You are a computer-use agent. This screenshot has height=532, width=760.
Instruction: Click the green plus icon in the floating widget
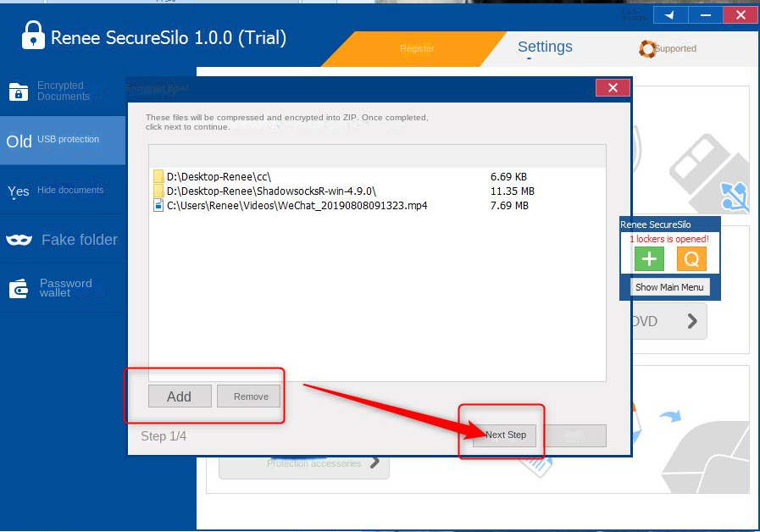[x=649, y=259]
